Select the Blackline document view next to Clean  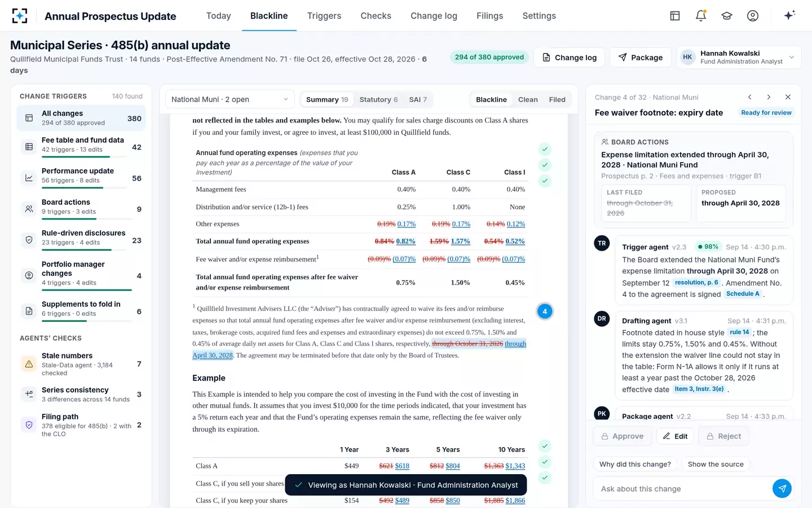[x=491, y=100]
